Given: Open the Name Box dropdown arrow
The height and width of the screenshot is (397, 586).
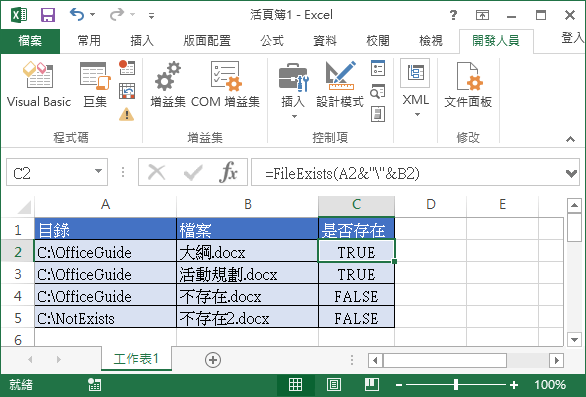Looking at the screenshot, I should pyautogui.click(x=98, y=172).
